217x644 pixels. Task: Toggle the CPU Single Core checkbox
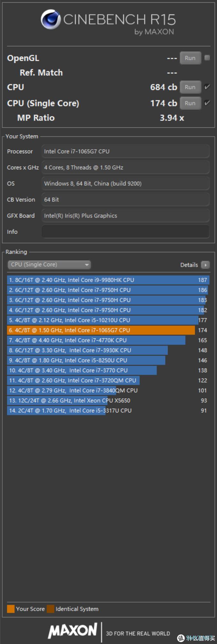coord(207,103)
